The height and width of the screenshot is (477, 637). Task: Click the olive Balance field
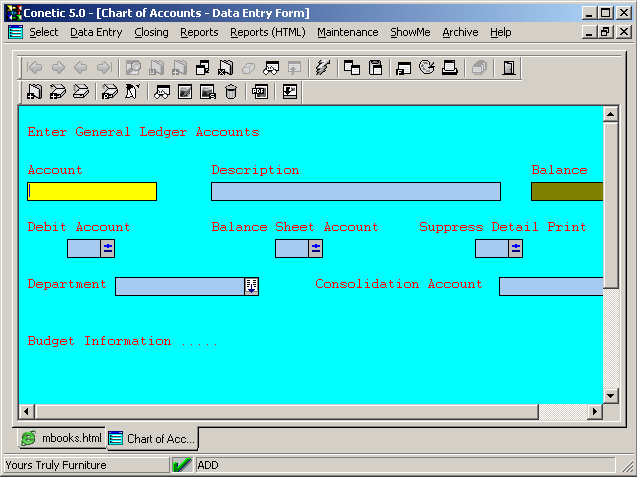click(567, 191)
